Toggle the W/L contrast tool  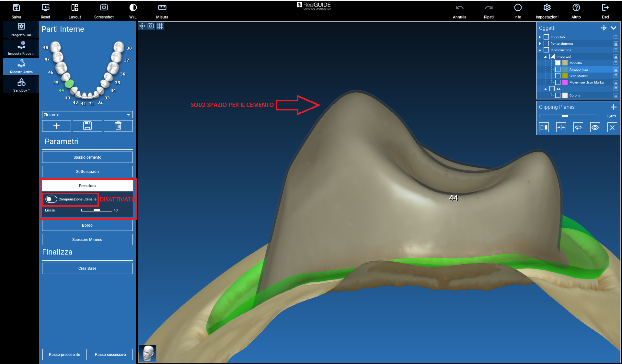[x=133, y=8]
